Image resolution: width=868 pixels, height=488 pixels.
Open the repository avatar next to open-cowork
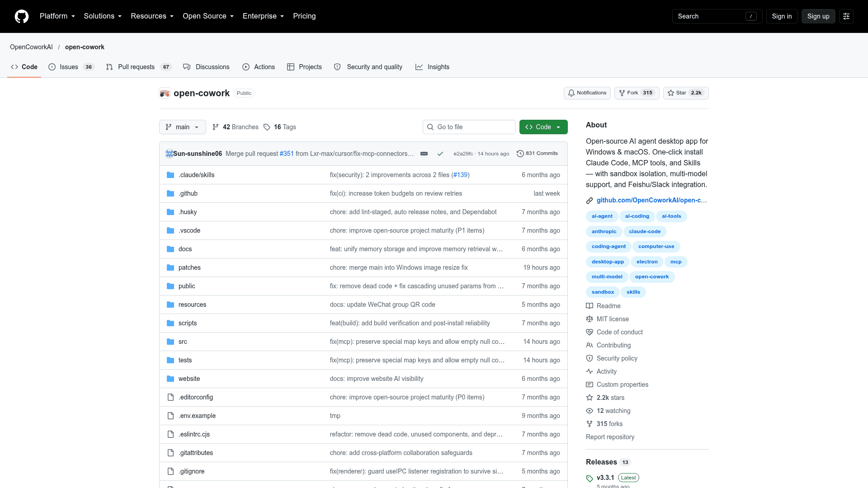[x=165, y=93]
